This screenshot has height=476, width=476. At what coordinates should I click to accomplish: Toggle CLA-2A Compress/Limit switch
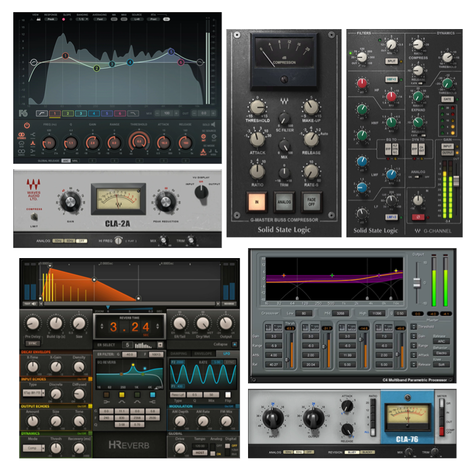[x=34, y=217]
